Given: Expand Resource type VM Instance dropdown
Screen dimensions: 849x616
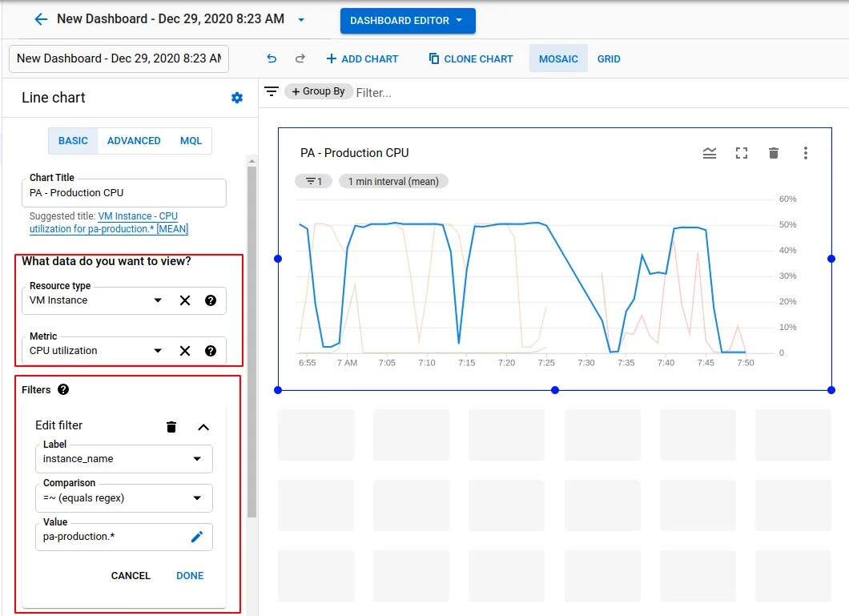Looking at the screenshot, I should pos(158,300).
